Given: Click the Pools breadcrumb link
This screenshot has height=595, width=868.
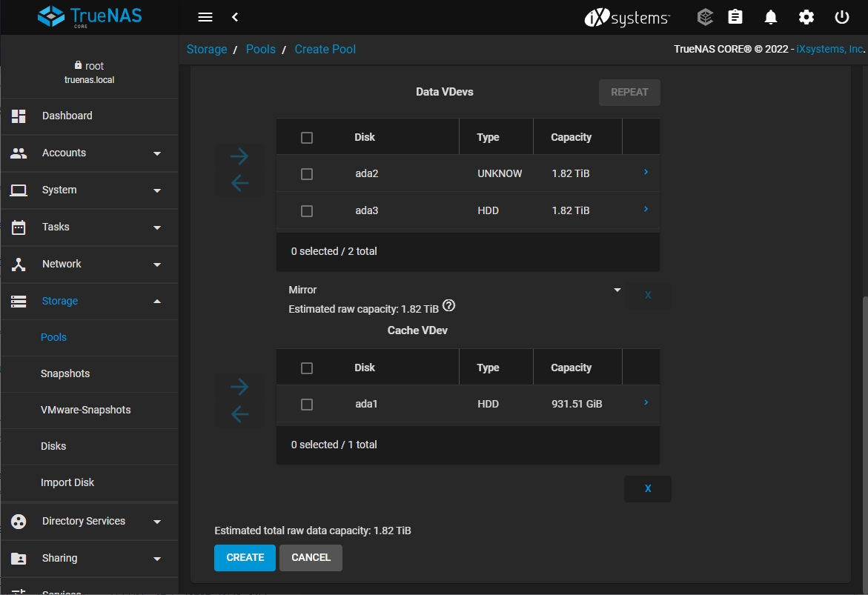Looking at the screenshot, I should pos(260,50).
